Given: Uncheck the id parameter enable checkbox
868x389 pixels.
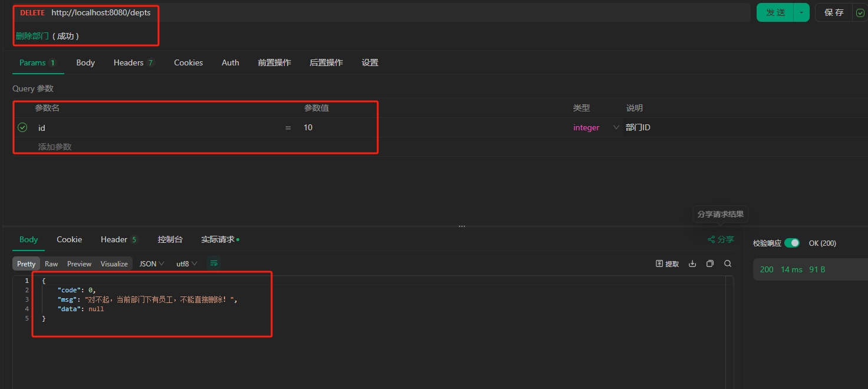Looking at the screenshot, I should pos(22,127).
